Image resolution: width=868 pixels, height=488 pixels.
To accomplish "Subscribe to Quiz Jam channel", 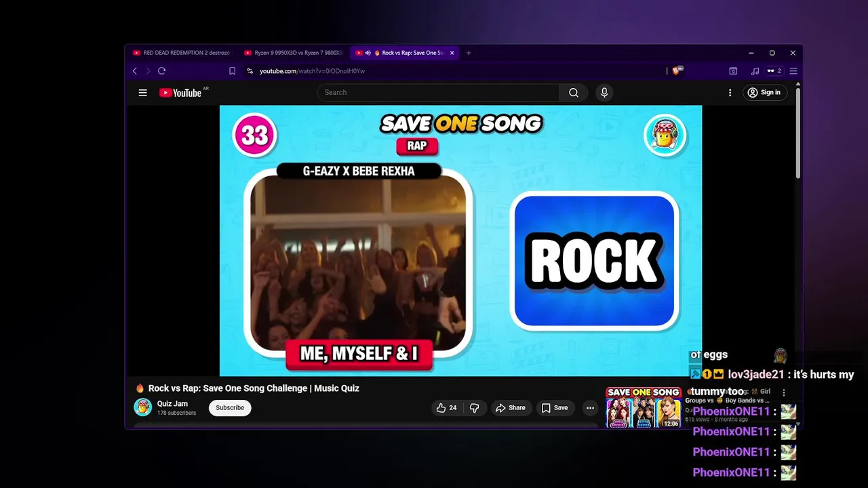I will (230, 408).
